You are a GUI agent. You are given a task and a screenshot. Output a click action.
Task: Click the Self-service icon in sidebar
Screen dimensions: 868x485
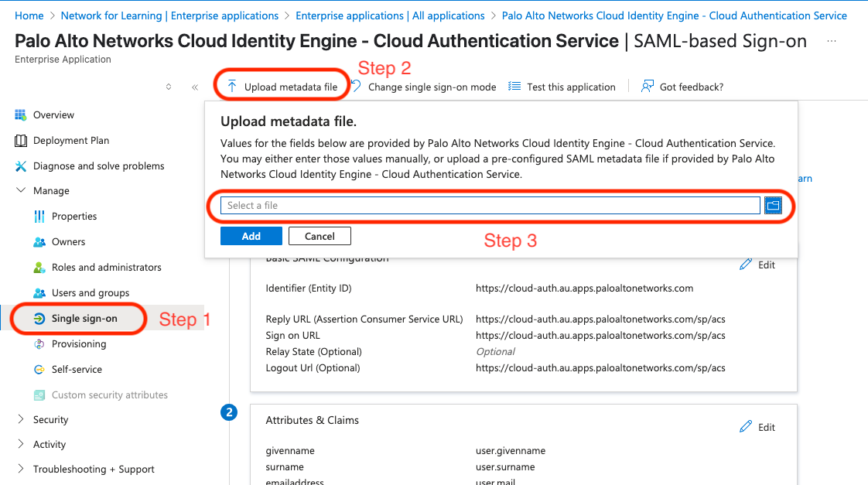(39, 370)
